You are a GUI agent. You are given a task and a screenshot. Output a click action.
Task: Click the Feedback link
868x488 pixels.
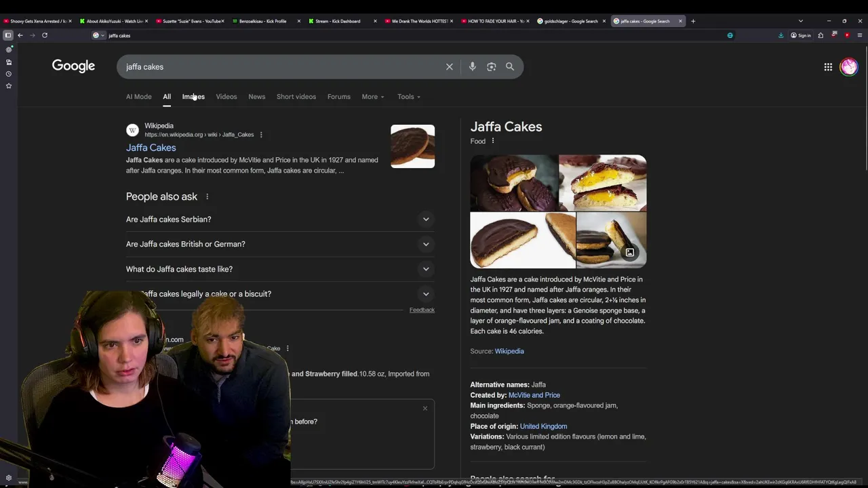(422, 310)
